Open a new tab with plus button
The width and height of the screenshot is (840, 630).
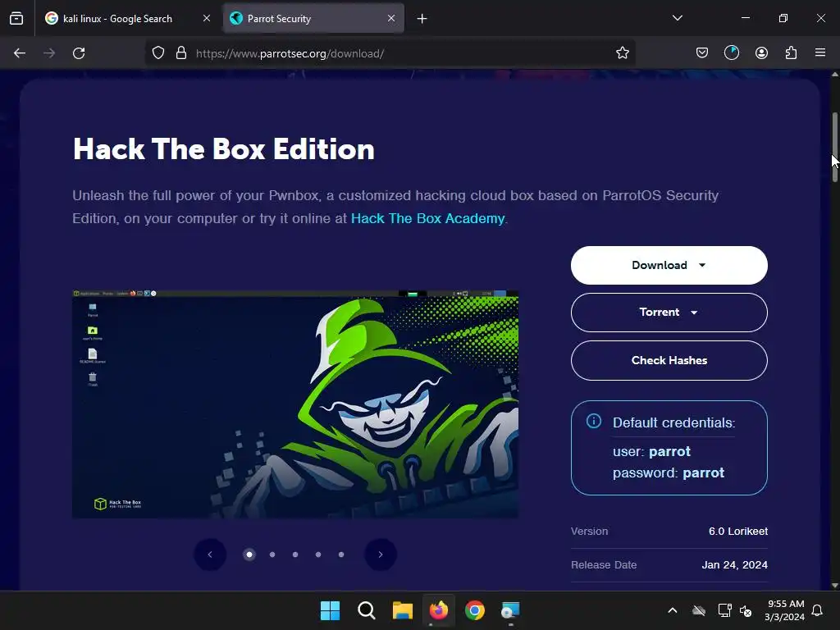tap(422, 19)
